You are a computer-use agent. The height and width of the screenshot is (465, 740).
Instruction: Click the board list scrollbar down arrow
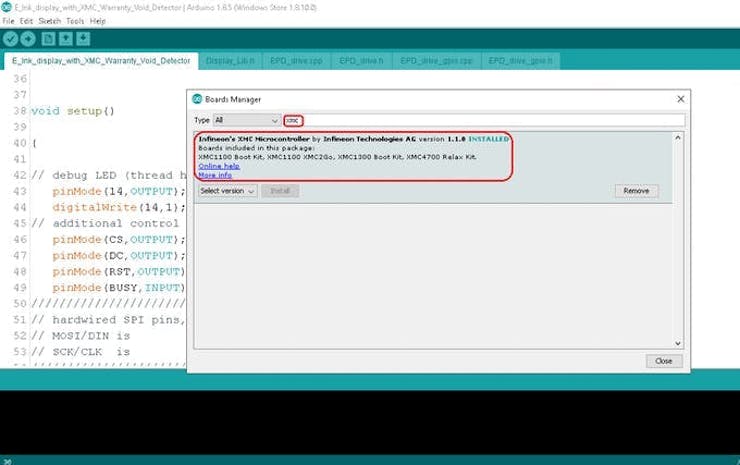[x=678, y=344]
